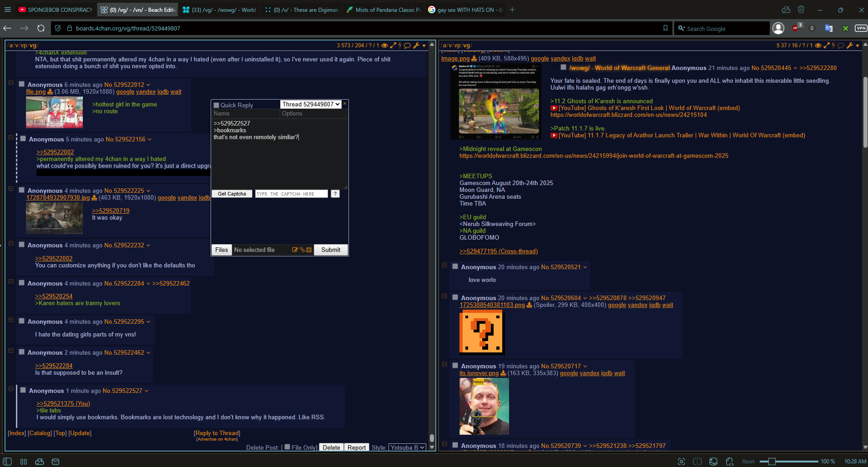
Task: Open quick reply speech bubble in right pane header
Action: click(x=841, y=45)
